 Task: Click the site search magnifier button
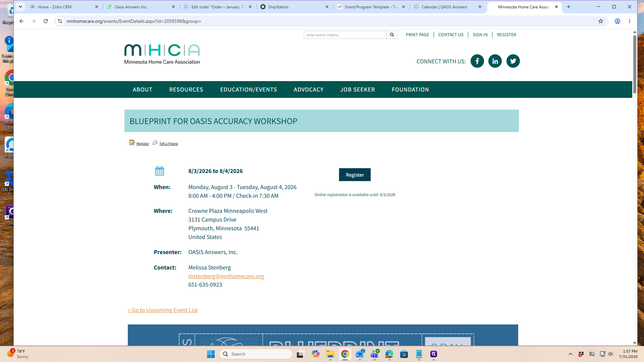point(392,35)
